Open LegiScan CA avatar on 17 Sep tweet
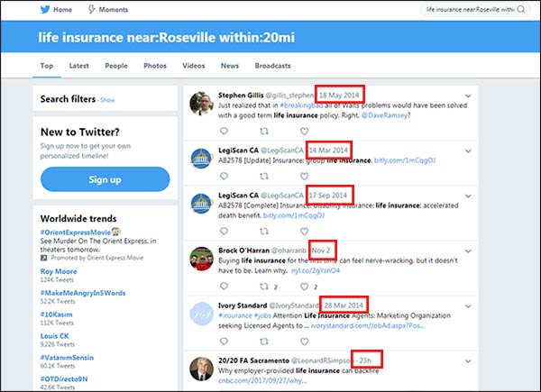 [x=201, y=204]
